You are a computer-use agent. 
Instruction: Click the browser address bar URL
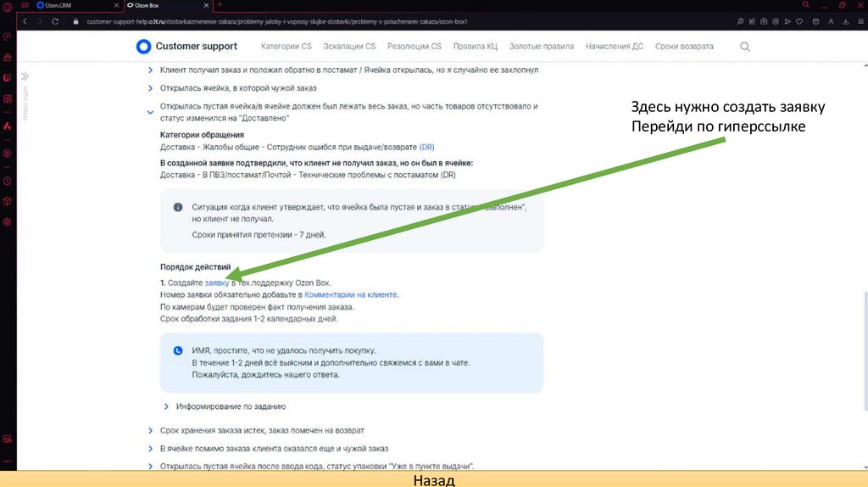277,21
